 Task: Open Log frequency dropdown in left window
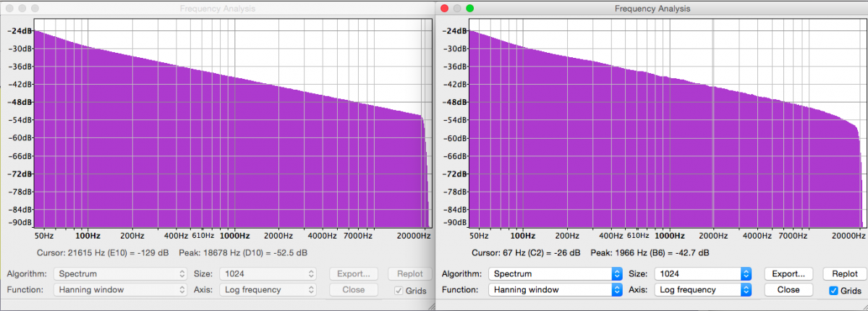click(268, 289)
